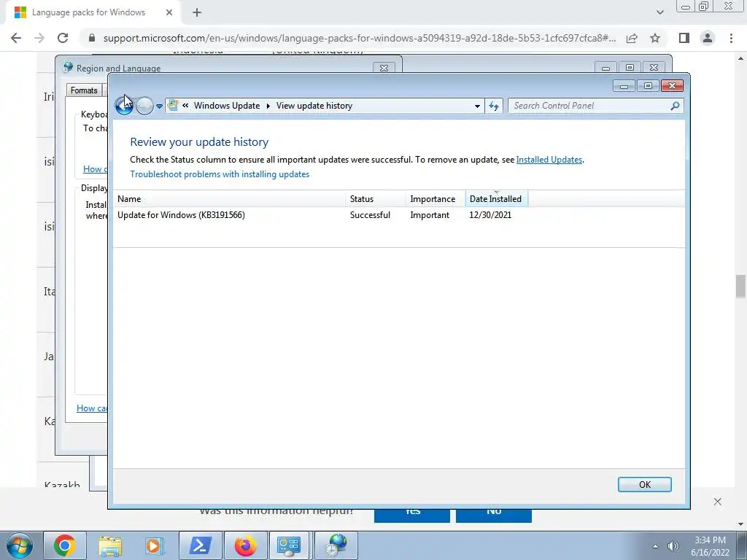Open File Explorer from taskbar
Image resolution: width=747 pixels, height=560 pixels.
(110, 545)
